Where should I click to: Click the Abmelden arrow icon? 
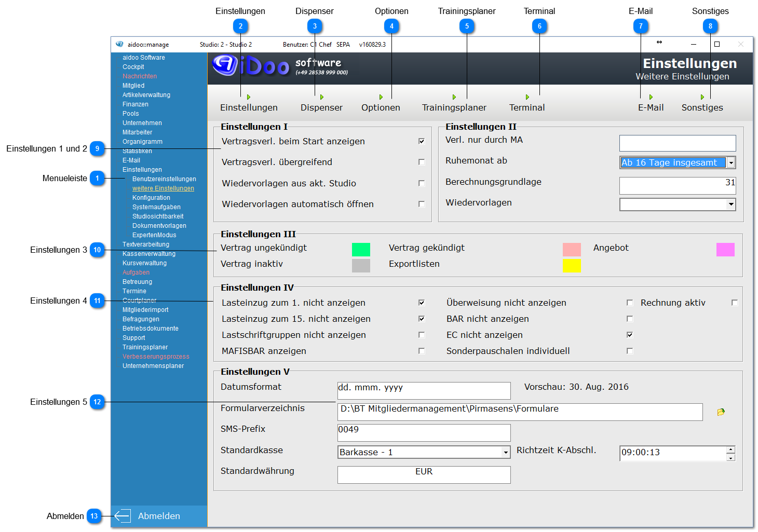tap(122, 516)
